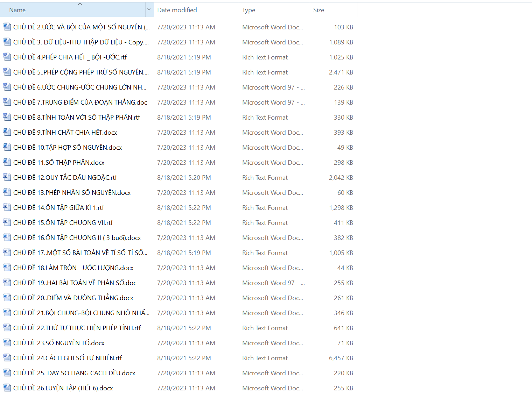This screenshot has height=404, width=532.
Task: Click Microsoft Word 97 type of CHỦ ĐỀ 6 row
Action: coord(273,87)
